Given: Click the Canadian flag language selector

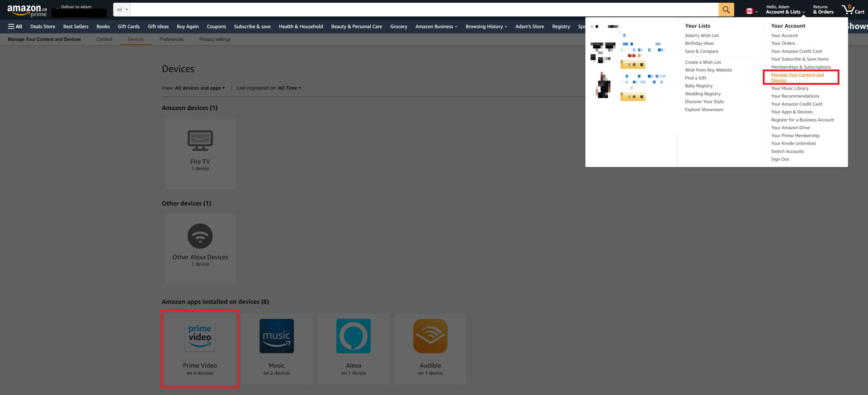Looking at the screenshot, I should (751, 11).
